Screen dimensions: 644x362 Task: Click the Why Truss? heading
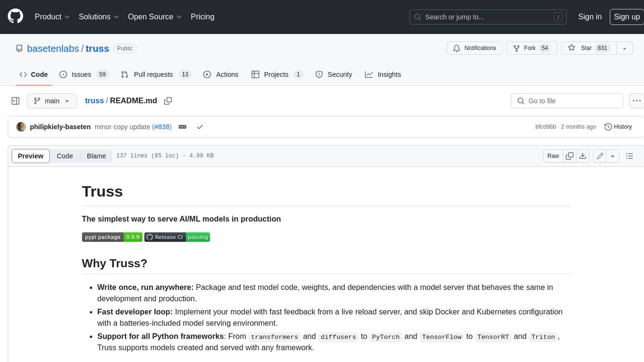115,263
